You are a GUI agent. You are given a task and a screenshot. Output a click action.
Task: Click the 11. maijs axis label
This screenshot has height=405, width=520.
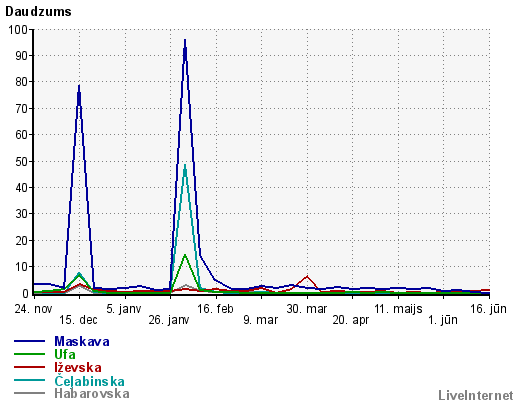click(398, 309)
